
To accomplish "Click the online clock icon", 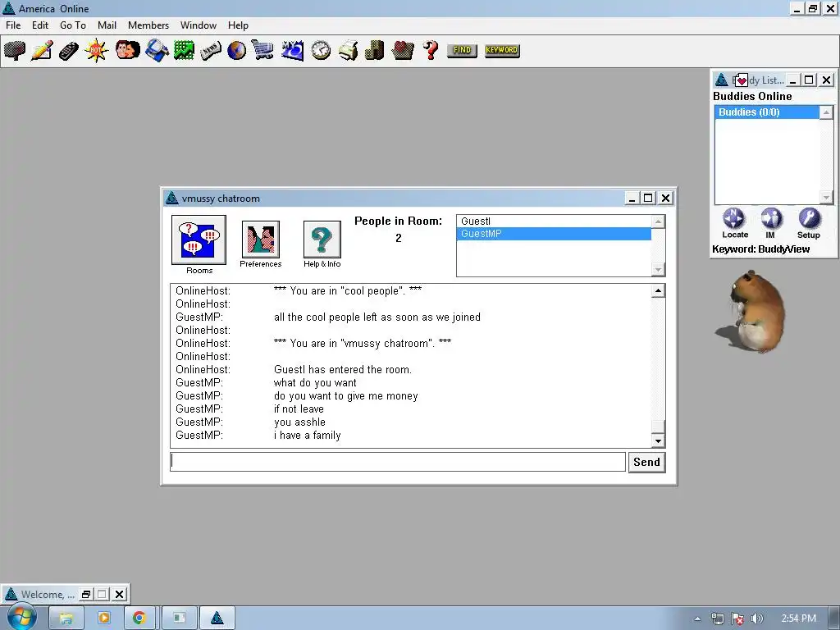I will [x=321, y=50].
